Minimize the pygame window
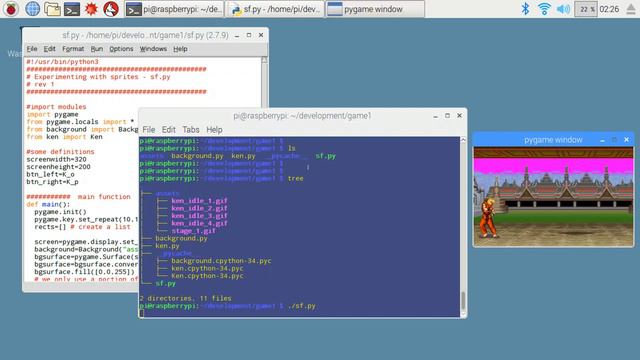Viewport: 640px width, 360px height. tap(602, 140)
